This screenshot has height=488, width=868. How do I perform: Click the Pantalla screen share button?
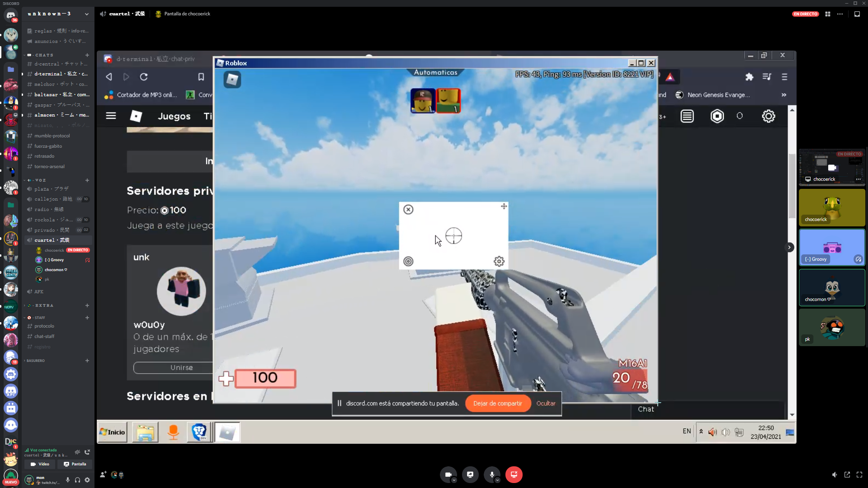tap(75, 464)
